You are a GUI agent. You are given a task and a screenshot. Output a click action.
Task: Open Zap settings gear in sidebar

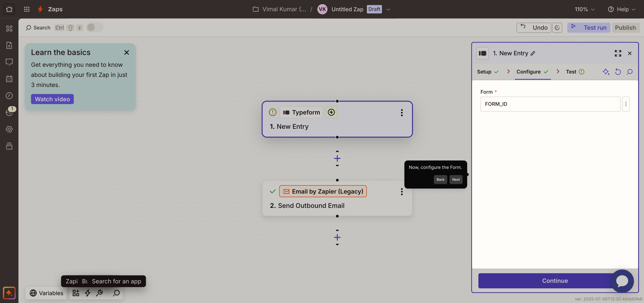click(x=9, y=129)
